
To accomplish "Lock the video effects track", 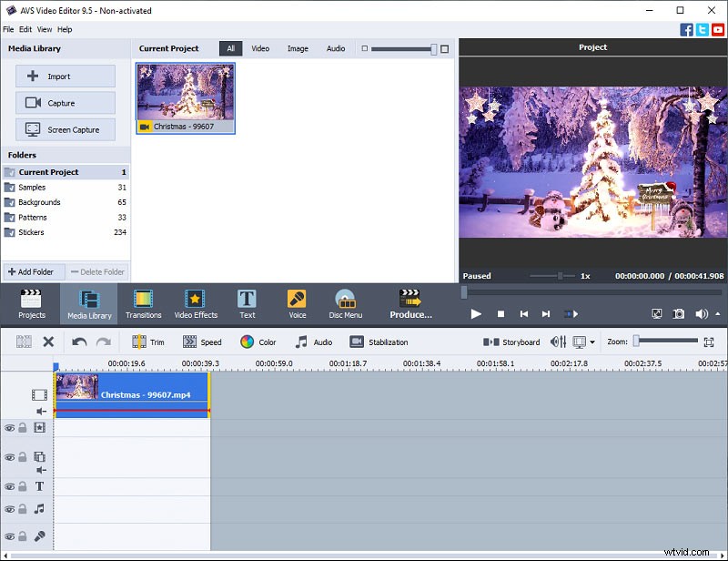I will tap(22, 428).
